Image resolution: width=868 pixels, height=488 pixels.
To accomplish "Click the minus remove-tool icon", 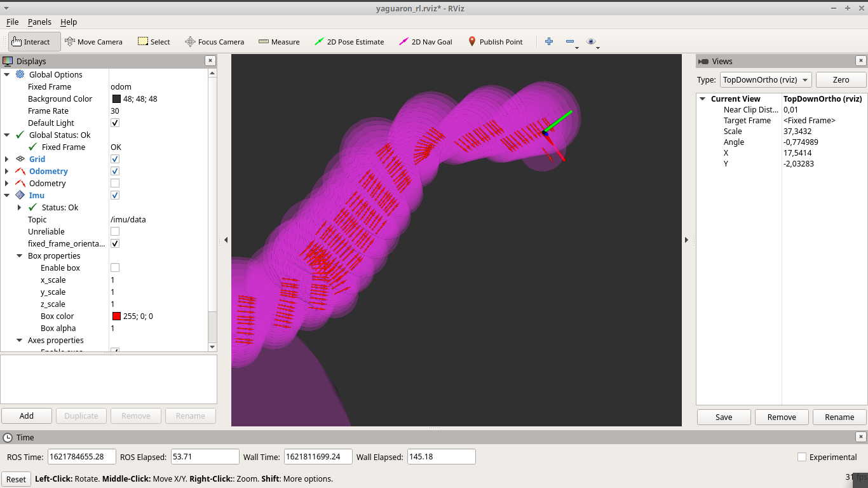I will [570, 41].
